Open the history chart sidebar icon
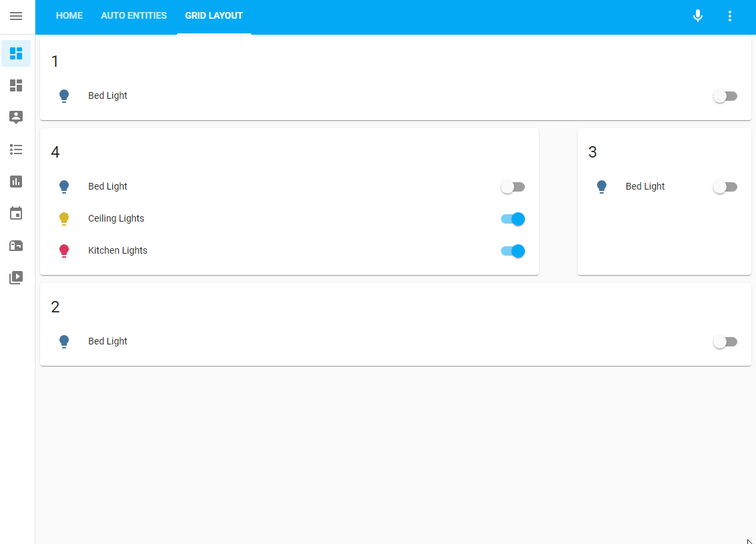 16,182
